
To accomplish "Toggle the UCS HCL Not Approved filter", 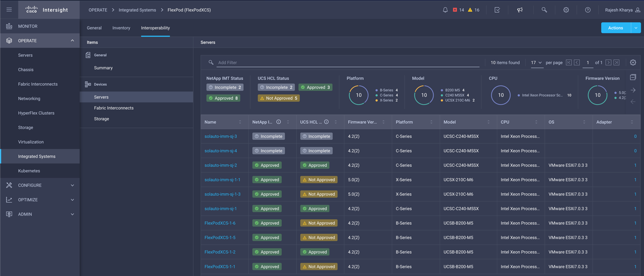I will coord(278,98).
